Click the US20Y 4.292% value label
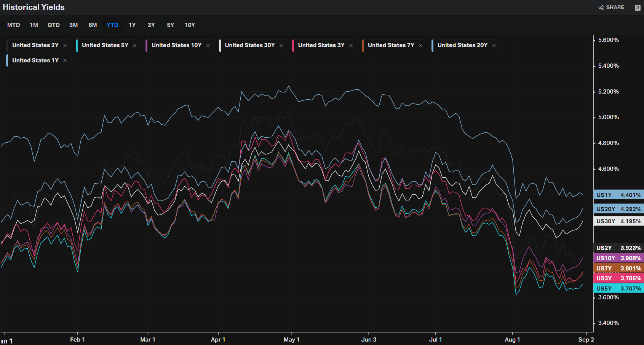644x345 pixels. tap(618, 209)
